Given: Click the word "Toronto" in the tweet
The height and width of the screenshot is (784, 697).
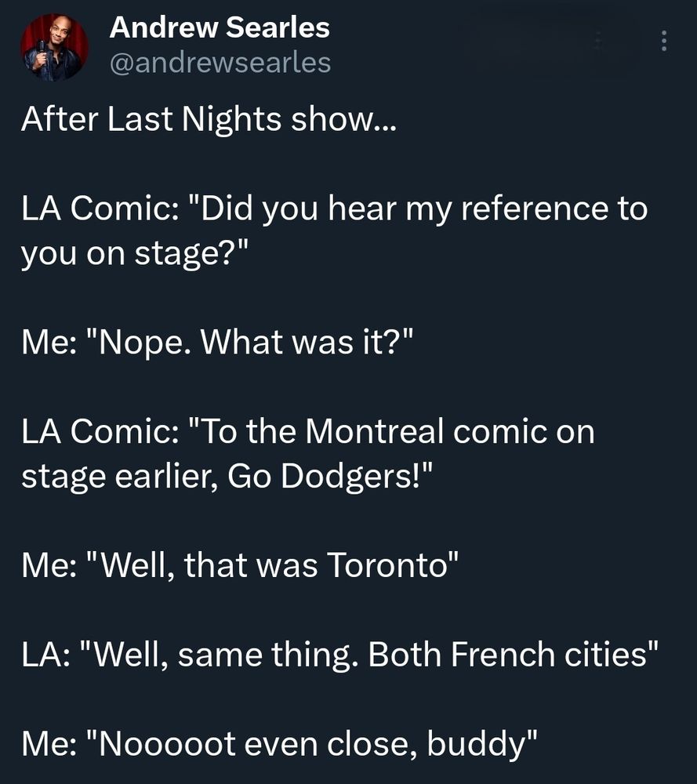Looking at the screenshot, I should [x=388, y=566].
